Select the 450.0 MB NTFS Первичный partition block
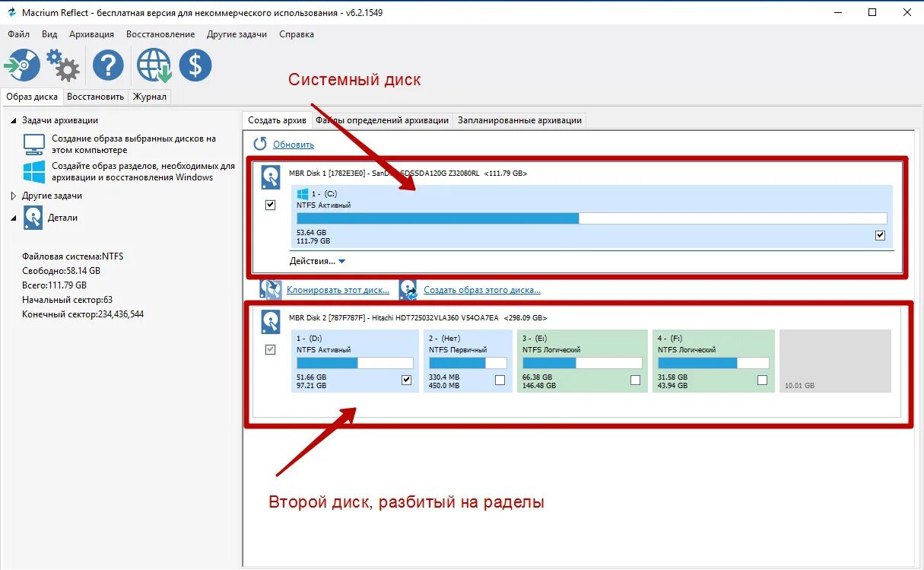924x570 pixels. pos(468,361)
